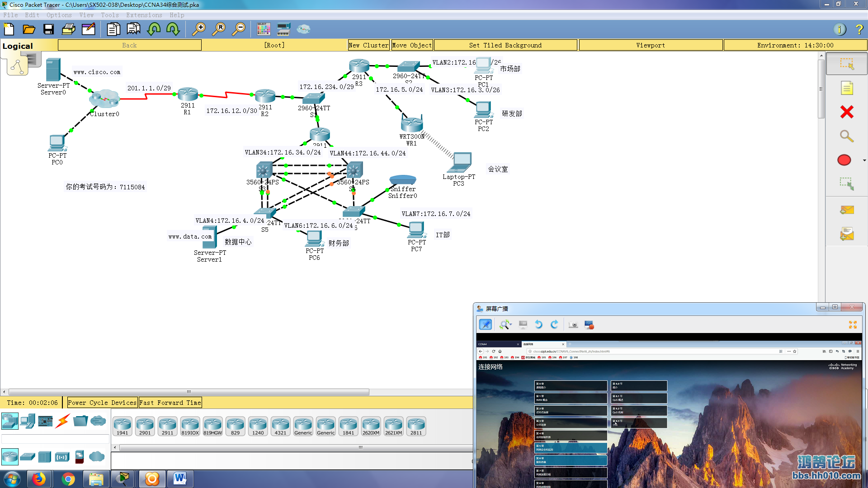This screenshot has width=868, height=488.
Task: Open the Edit menu
Action: click(32, 15)
